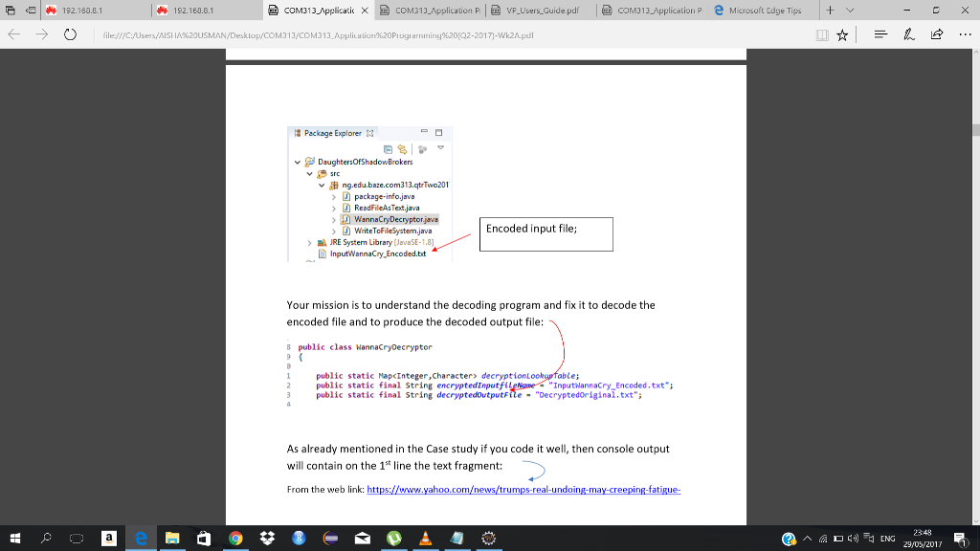Select the Make a Web Note pen

(908, 33)
